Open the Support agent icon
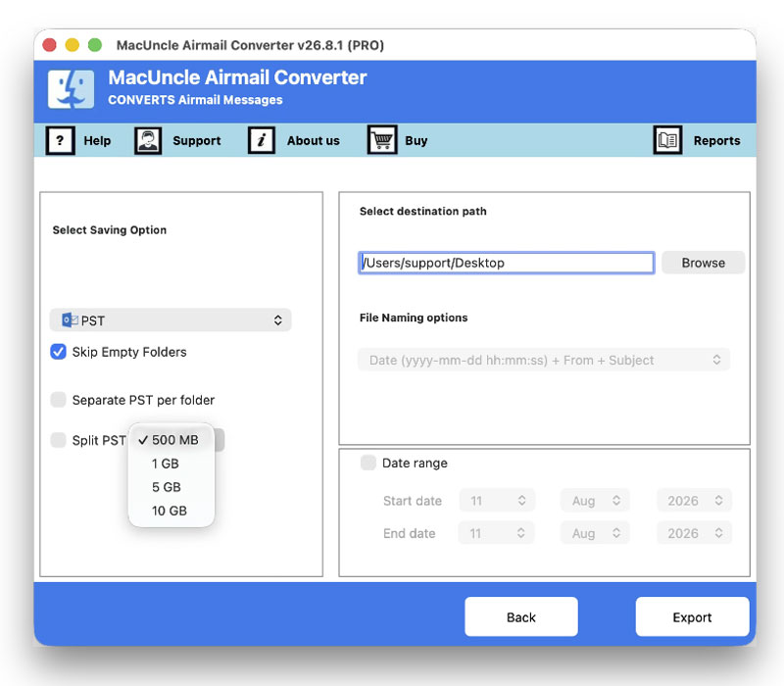The height and width of the screenshot is (686, 784). 148,140
